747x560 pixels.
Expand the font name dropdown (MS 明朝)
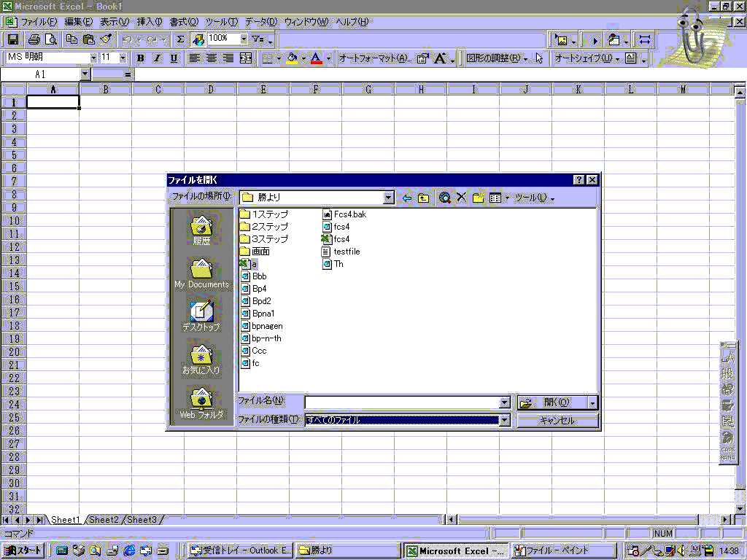93,58
